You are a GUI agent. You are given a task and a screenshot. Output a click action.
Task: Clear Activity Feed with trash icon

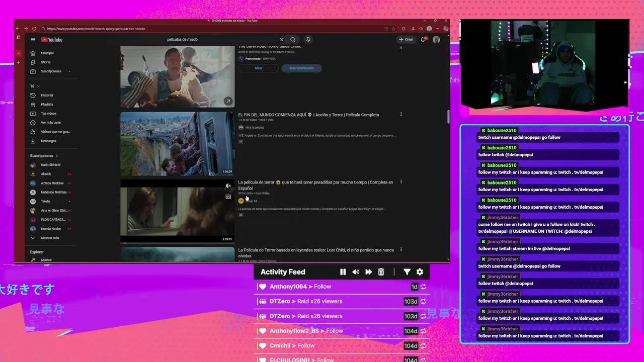pyautogui.click(x=381, y=272)
